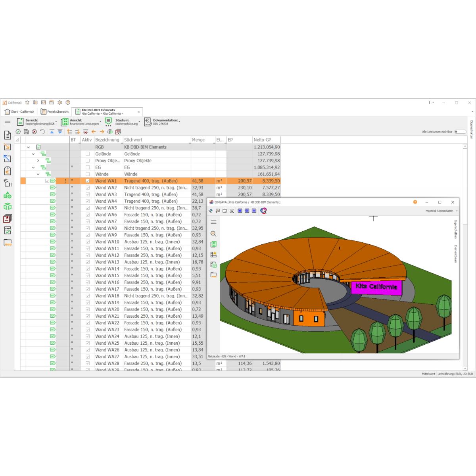Viewport: 476px width, 476px height.
Task: Save with the floppy disk toolbar icon
Action: click(x=26, y=132)
